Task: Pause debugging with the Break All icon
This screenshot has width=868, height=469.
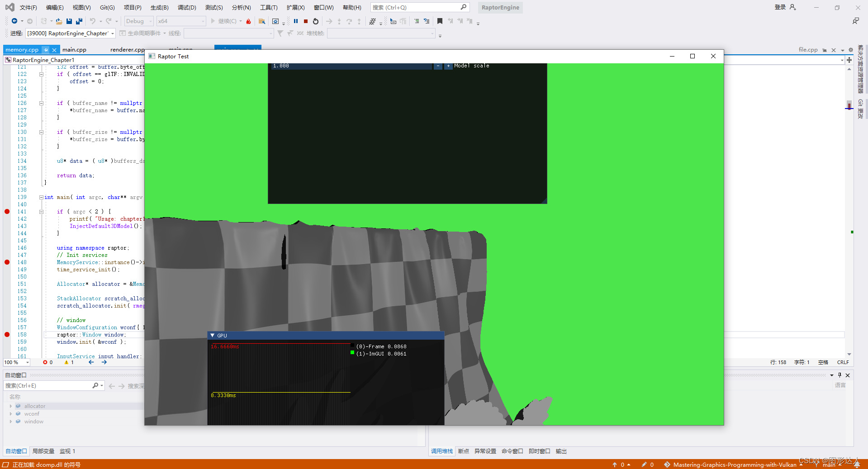Action: click(296, 21)
